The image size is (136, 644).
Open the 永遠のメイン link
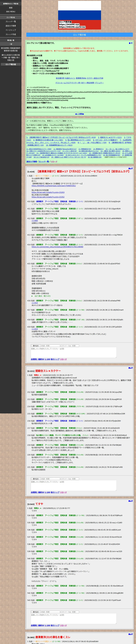click(x=70, y=78)
